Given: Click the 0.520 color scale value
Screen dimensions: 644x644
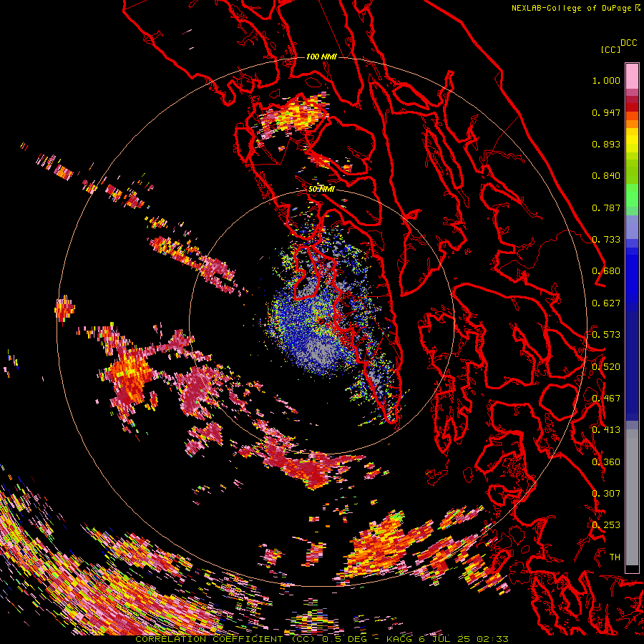Looking at the screenshot, I should pyautogui.click(x=606, y=367).
